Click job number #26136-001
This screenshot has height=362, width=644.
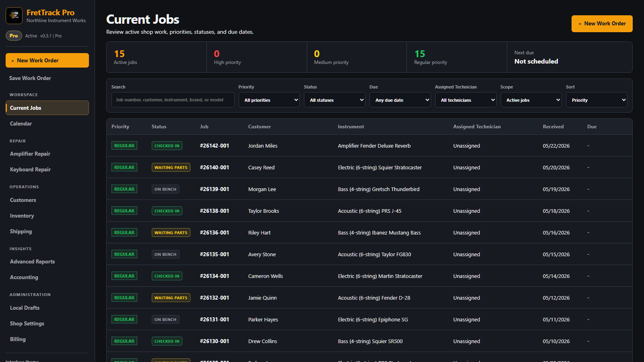click(x=215, y=232)
